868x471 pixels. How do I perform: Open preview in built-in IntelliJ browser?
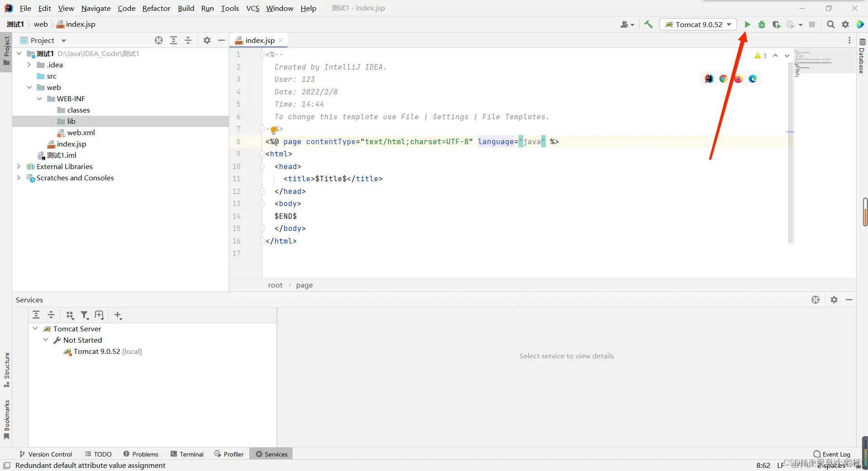[709, 79]
